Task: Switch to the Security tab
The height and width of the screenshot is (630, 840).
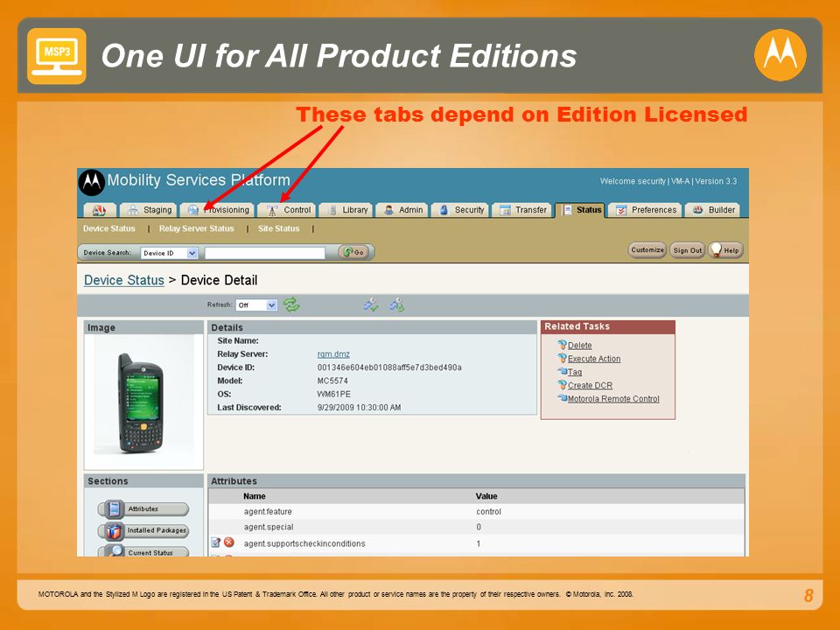Action: pyautogui.click(x=460, y=210)
